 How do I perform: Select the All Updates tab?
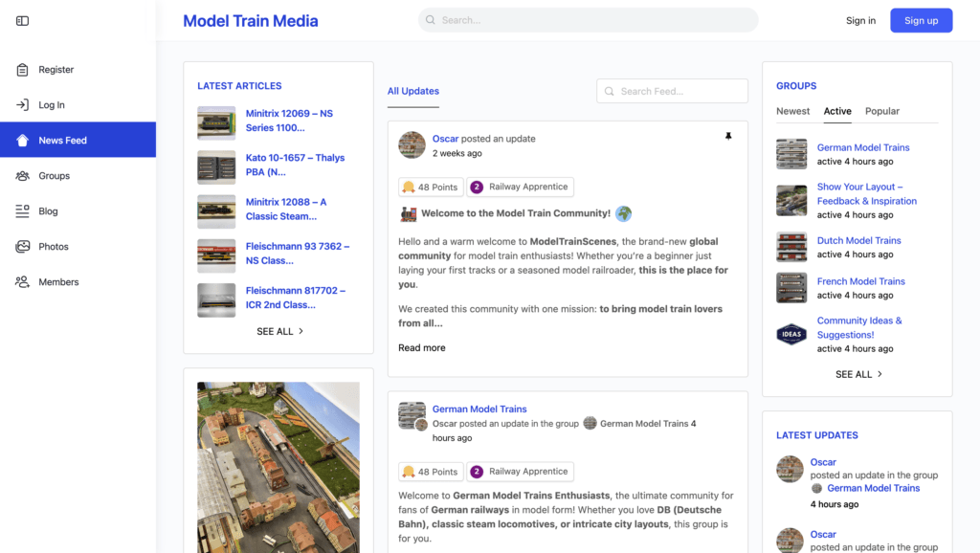point(412,91)
